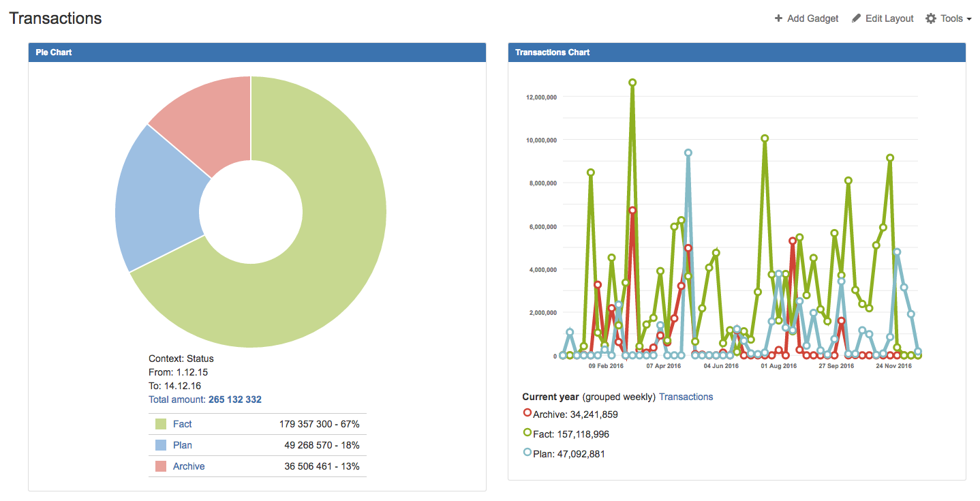Click the green Fact color swatch
Screen dimensions: 980x501
161,424
